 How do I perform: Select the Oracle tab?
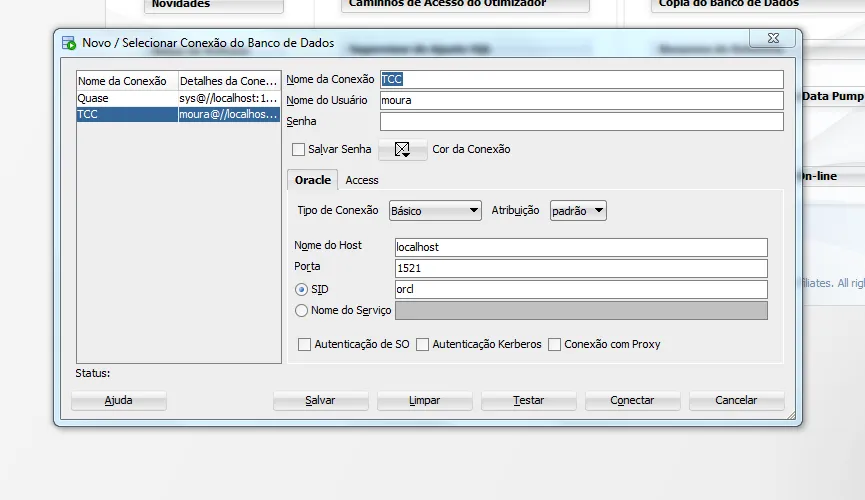(312, 180)
